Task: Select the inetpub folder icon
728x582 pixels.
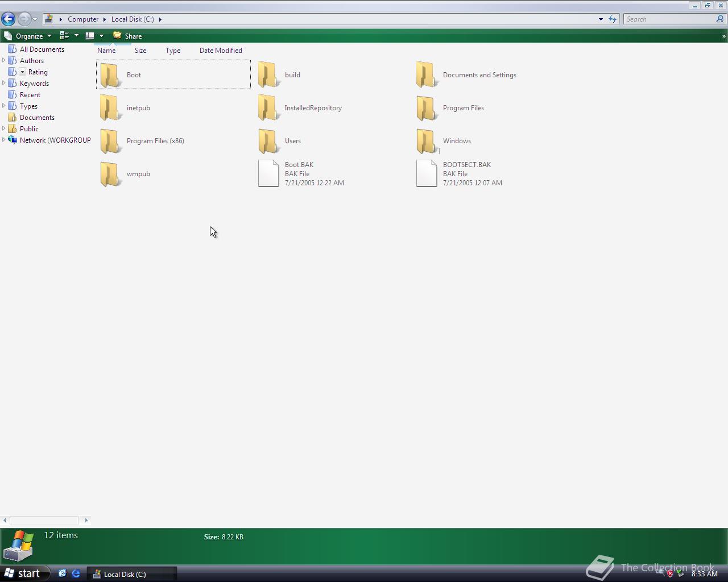Action: coord(110,108)
